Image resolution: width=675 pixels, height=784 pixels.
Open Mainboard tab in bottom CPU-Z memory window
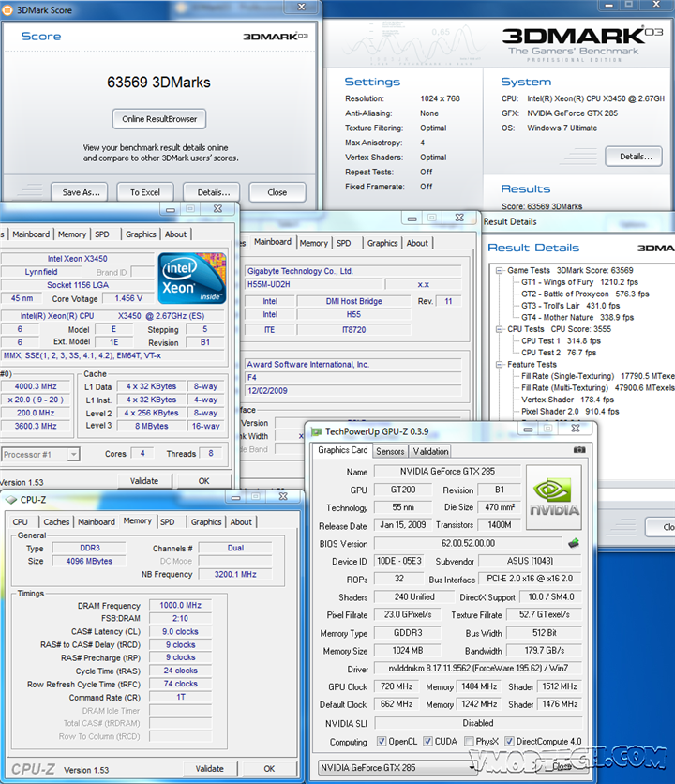tap(96, 522)
